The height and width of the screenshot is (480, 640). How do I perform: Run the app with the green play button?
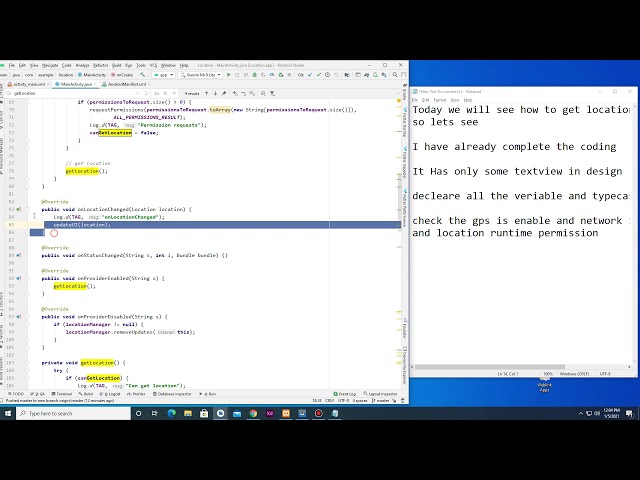229,75
